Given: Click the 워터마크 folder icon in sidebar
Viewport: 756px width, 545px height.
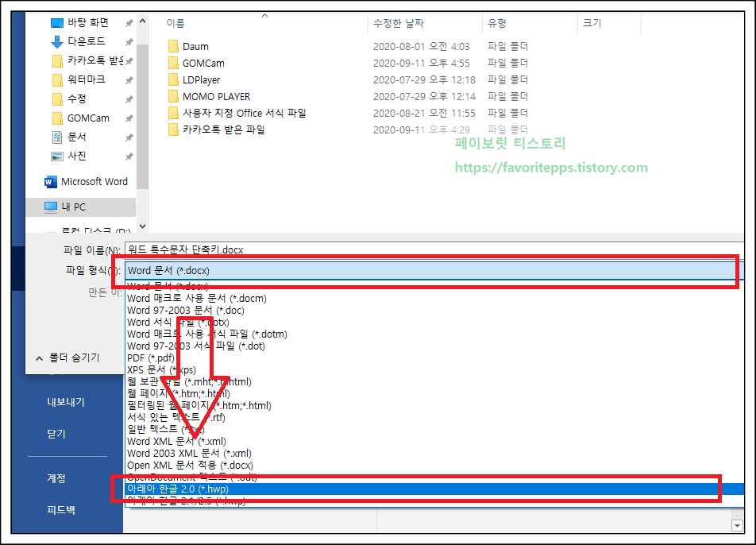Looking at the screenshot, I should 57,80.
